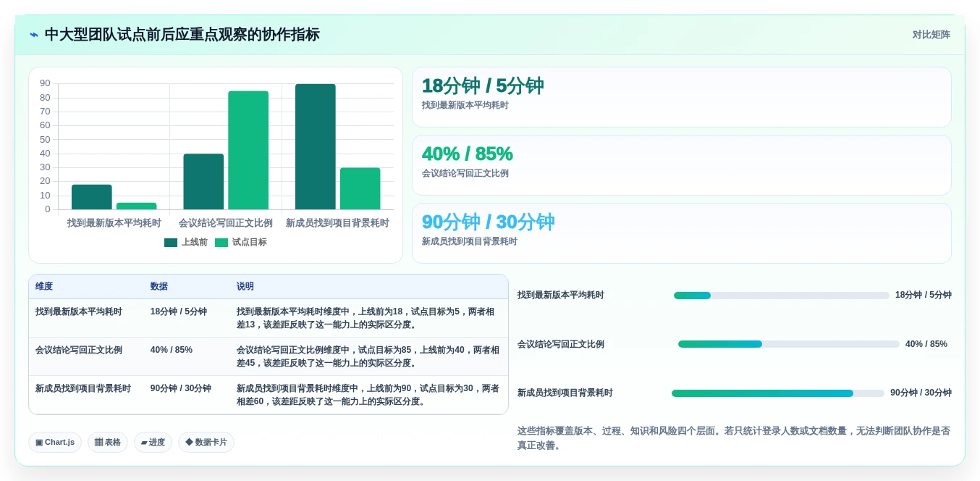Image resolution: width=980 pixels, height=481 pixels.
Task: Click progress value 18分钟 / 5分钟
Action: click(924, 296)
